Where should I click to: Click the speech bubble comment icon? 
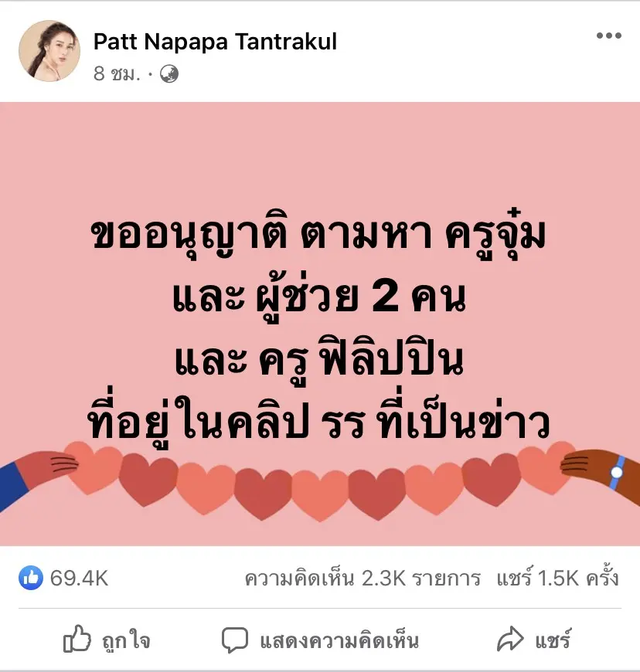click(235, 640)
